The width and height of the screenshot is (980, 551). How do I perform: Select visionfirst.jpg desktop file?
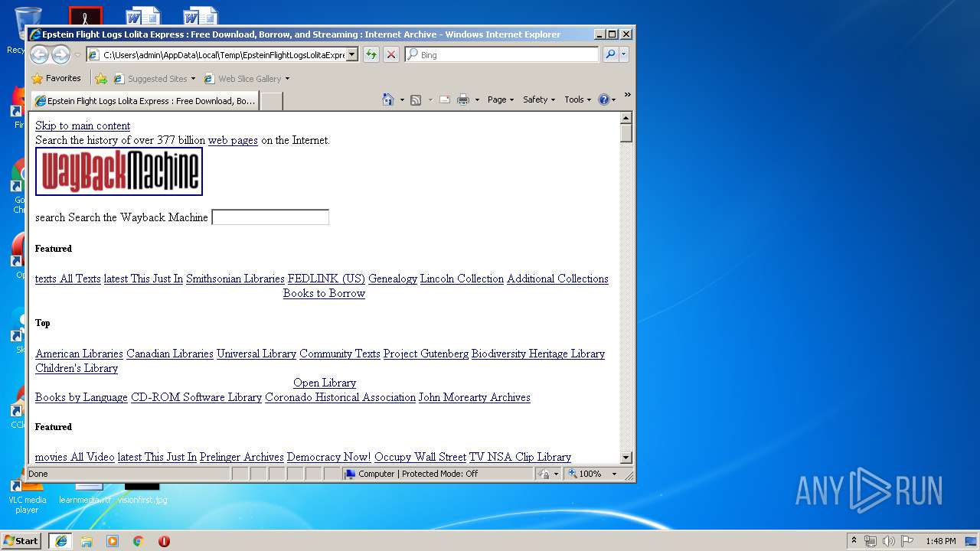[142, 494]
